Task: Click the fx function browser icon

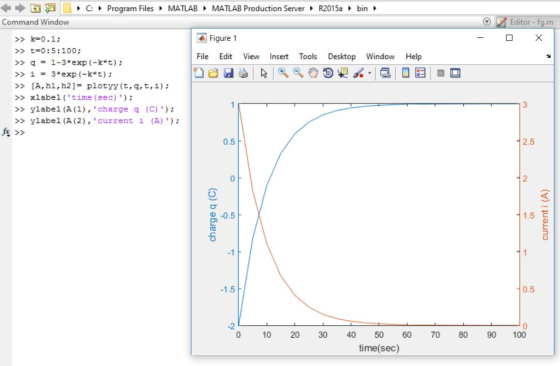Action: pyautogui.click(x=6, y=132)
